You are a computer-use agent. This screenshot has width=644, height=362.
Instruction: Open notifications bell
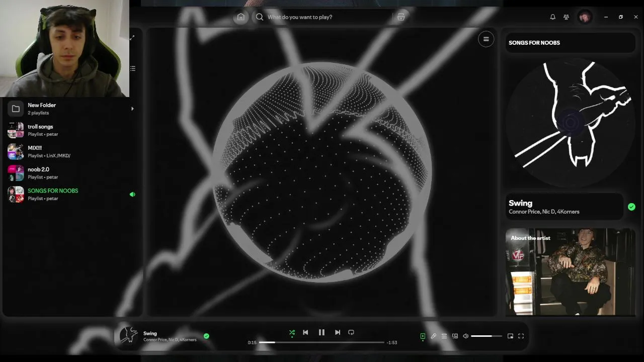coord(552,17)
